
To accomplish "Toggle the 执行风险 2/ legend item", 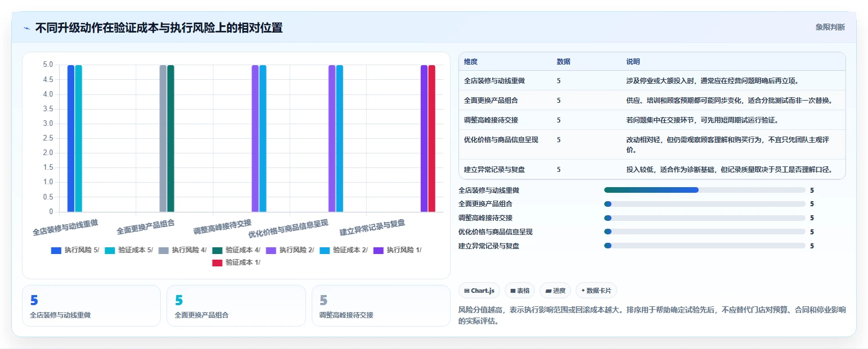I will tap(290, 250).
